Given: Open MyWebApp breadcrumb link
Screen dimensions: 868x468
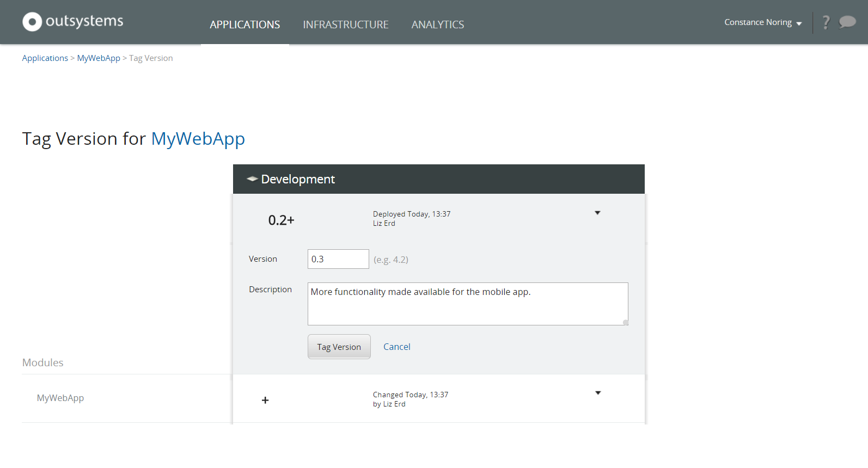Looking at the screenshot, I should [99, 58].
